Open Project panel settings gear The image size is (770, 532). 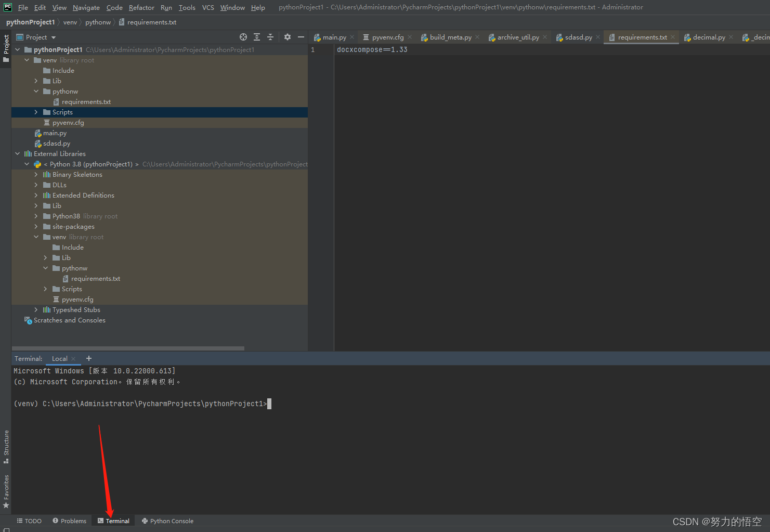tap(288, 37)
